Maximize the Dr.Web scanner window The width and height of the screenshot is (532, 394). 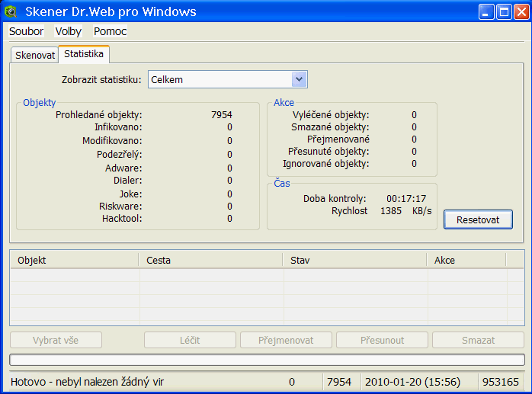504,12
